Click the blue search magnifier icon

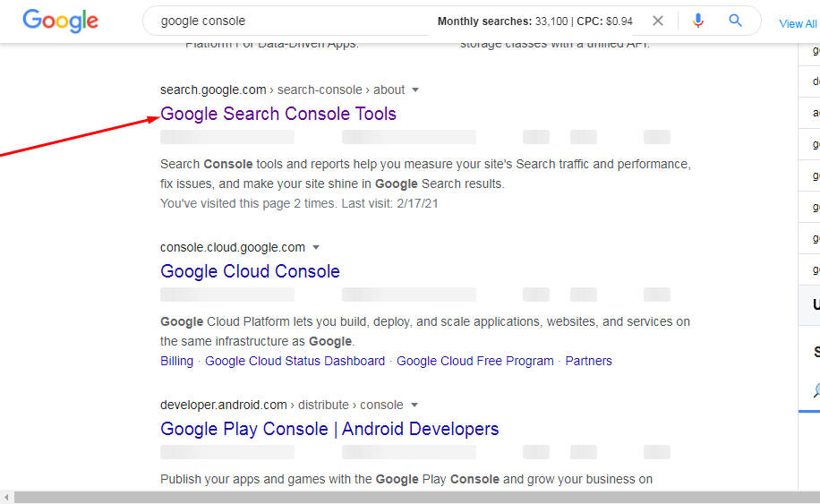point(736,21)
